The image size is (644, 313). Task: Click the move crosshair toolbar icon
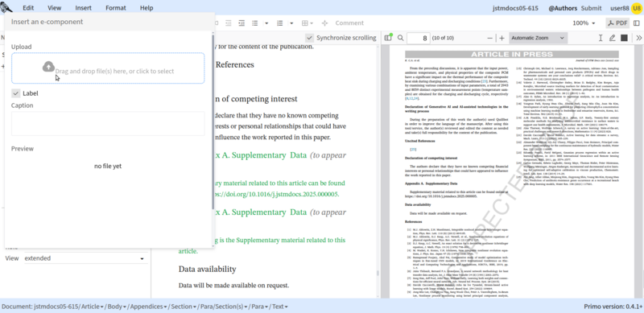324,23
